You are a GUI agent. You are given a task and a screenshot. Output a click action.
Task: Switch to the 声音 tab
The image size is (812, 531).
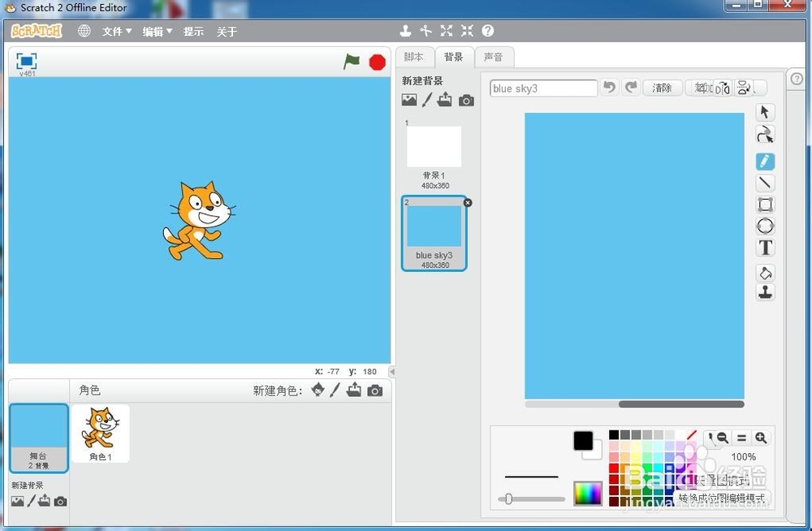click(x=494, y=57)
